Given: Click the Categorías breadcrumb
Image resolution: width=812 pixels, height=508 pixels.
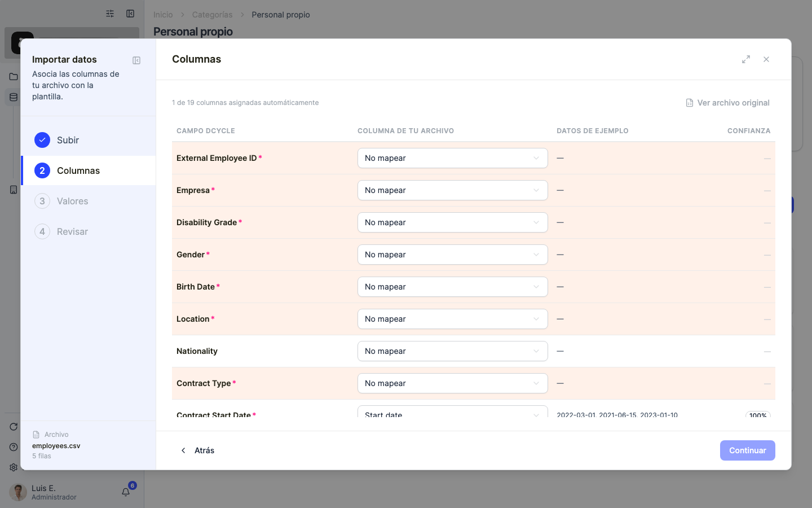Looking at the screenshot, I should (212, 15).
